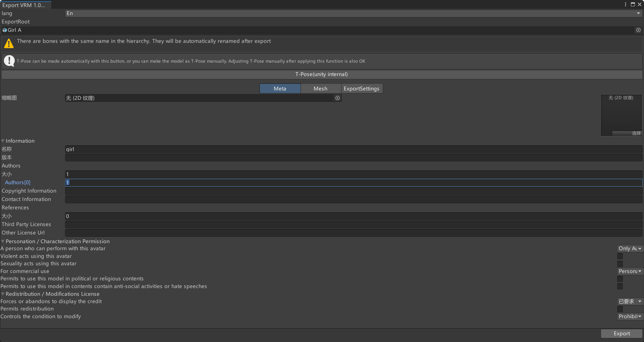The height and width of the screenshot is (342, 644).
Task: Click the Girl A ExportRoot object field
Action: 322,30
